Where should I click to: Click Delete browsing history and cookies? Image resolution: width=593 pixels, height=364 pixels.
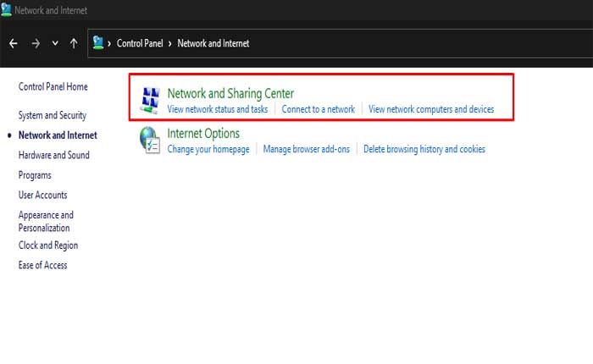(424, 149)
